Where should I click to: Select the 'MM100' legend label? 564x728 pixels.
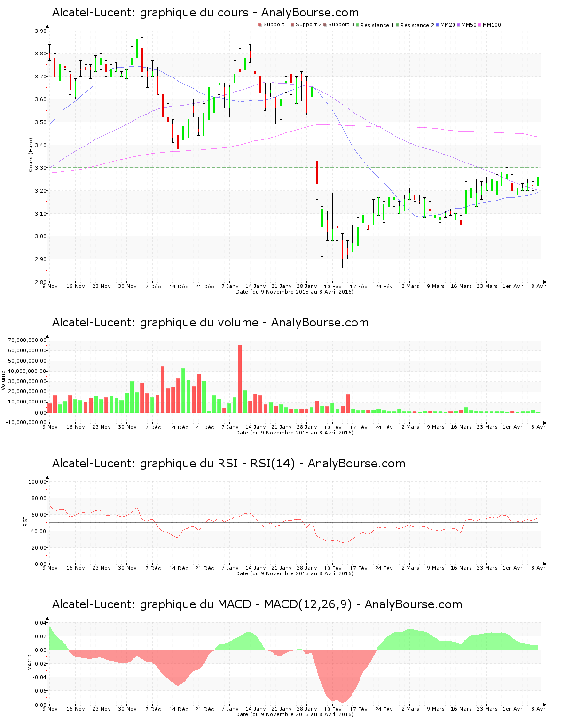pos(492,25)
